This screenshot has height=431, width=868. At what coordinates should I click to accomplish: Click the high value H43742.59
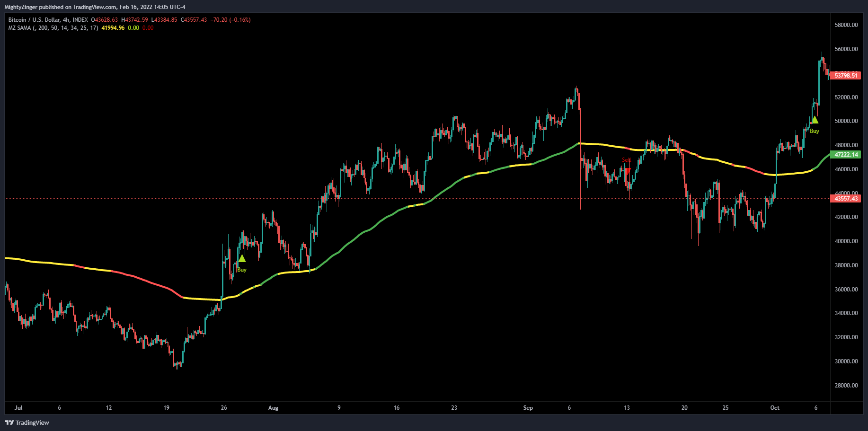[134, 20]
